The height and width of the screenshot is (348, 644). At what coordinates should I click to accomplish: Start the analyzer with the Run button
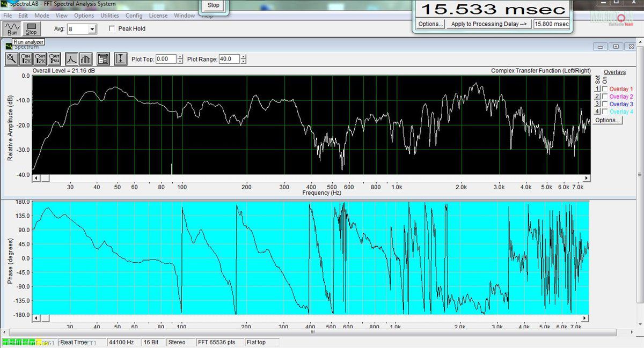[12, 29]
